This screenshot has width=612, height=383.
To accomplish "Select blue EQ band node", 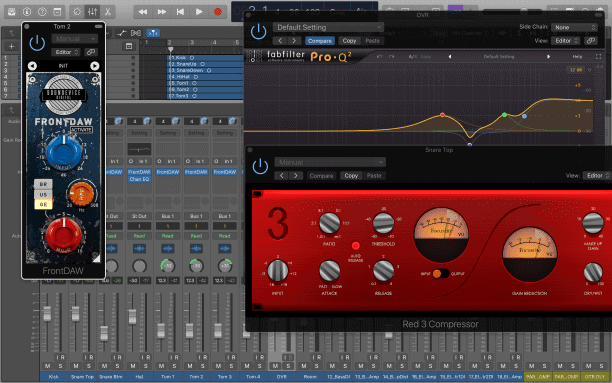I will 524,116.
